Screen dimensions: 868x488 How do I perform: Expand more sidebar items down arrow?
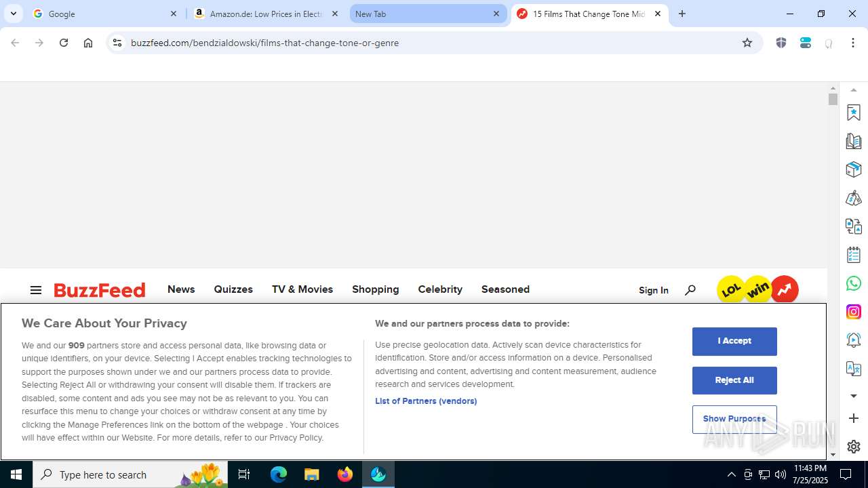[x=854, y=396]
